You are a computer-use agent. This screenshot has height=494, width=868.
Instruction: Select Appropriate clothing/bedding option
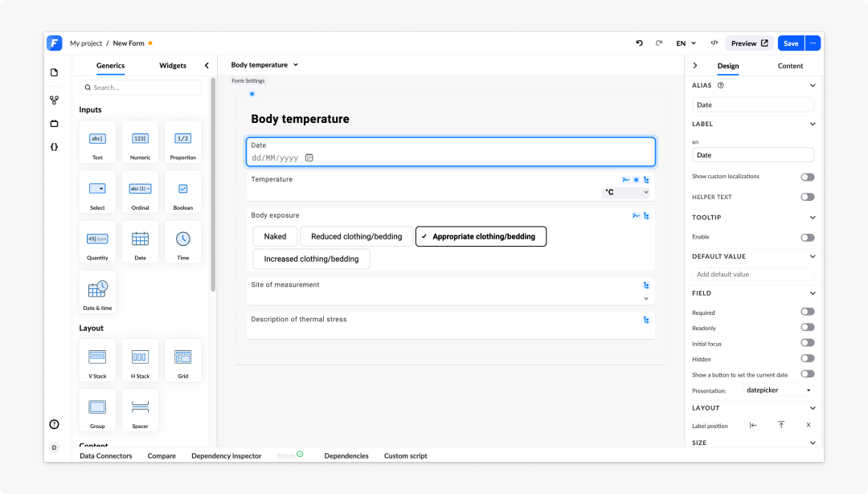(481, 236)
